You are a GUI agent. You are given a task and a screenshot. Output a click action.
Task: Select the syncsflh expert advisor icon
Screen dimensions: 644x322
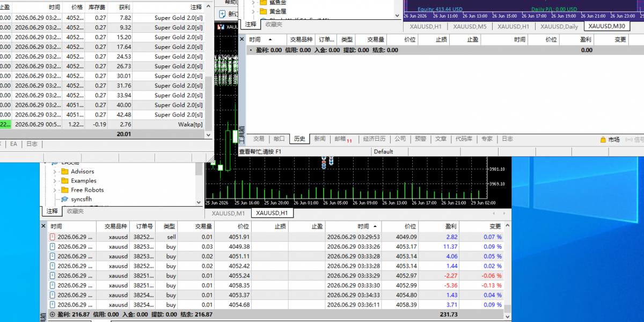(x=64, y=199)
